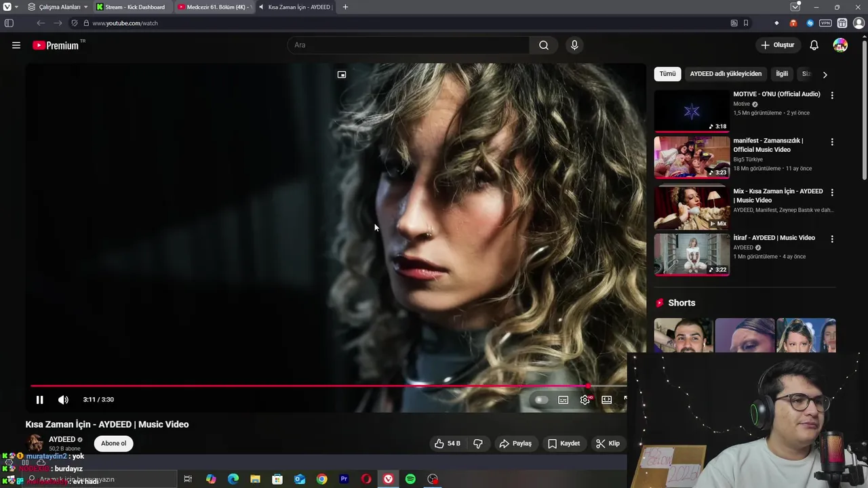Open the AYDEED channel name link
Screen dimensions: 868x488
pyautogui.click(x=62, y=439)
